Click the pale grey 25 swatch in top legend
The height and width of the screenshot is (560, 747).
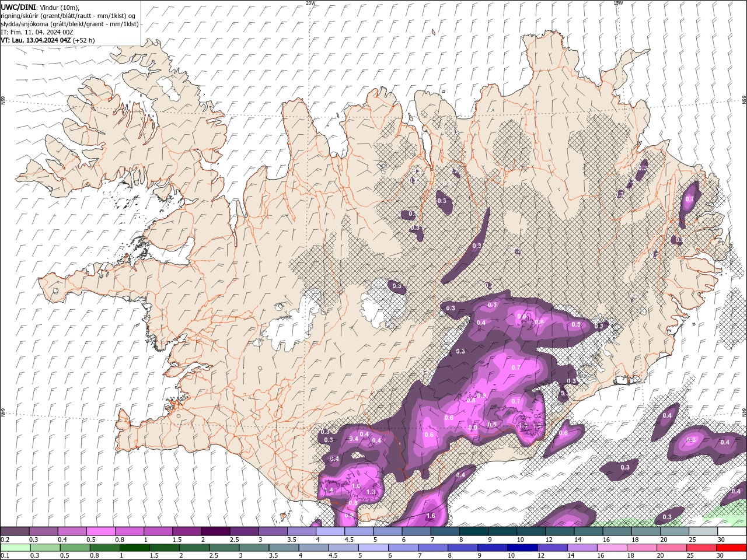tap(703, 531)
